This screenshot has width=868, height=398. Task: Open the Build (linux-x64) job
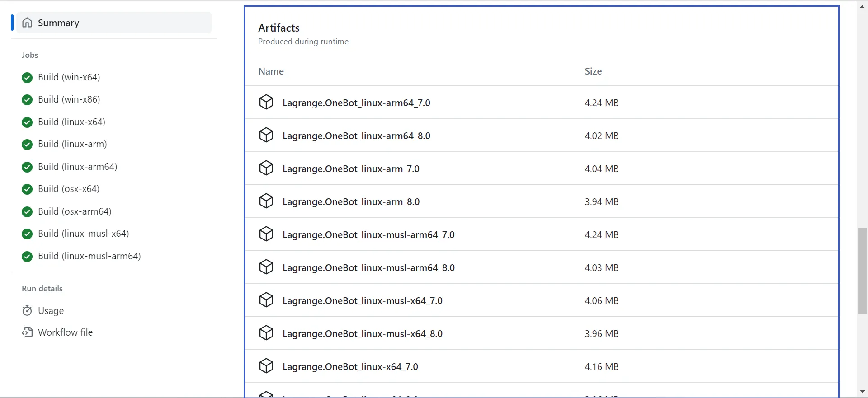(71, 122)
